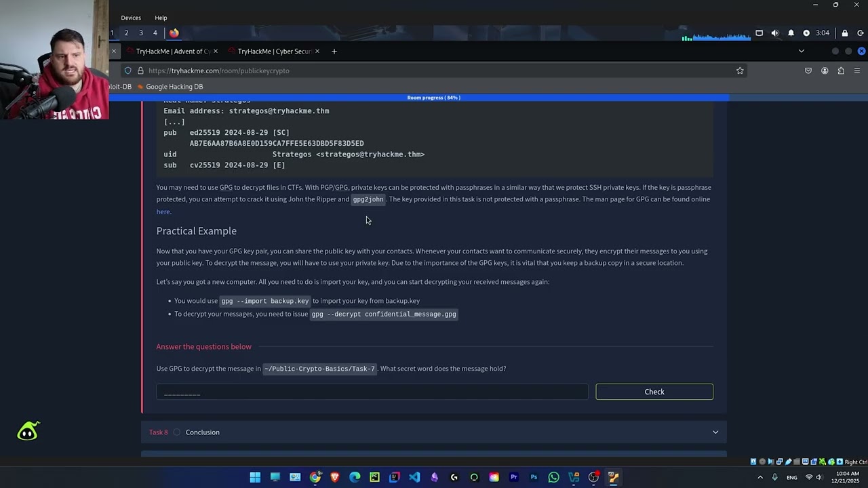This screenshot has height=488, width=868.
Task: Switch to Kali workspace 2
Action: (126, 33)
